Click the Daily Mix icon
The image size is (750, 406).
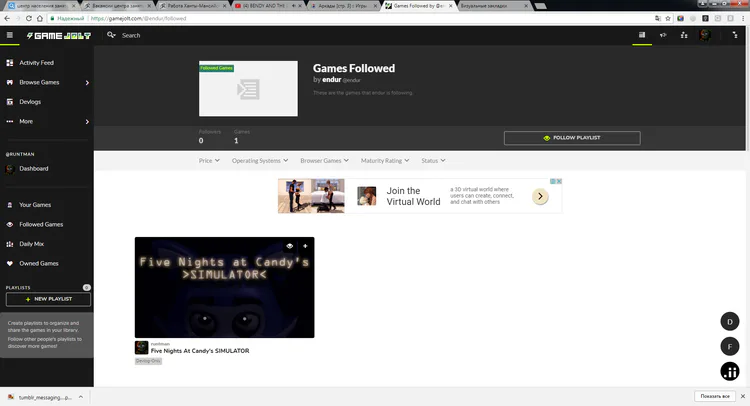pos(10,244)
